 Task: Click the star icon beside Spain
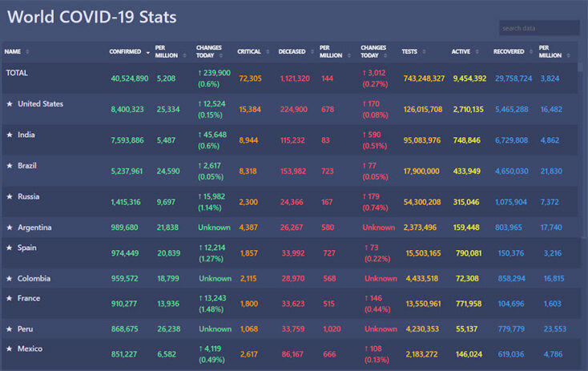pyautogui.click(x=10, y=248)
